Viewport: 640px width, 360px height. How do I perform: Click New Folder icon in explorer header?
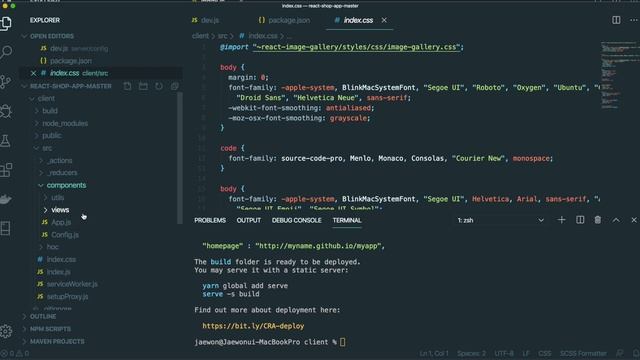[143, 86]
